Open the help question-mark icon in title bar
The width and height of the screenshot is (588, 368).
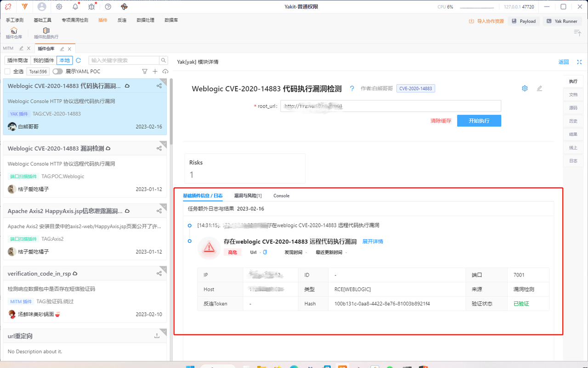108,7
